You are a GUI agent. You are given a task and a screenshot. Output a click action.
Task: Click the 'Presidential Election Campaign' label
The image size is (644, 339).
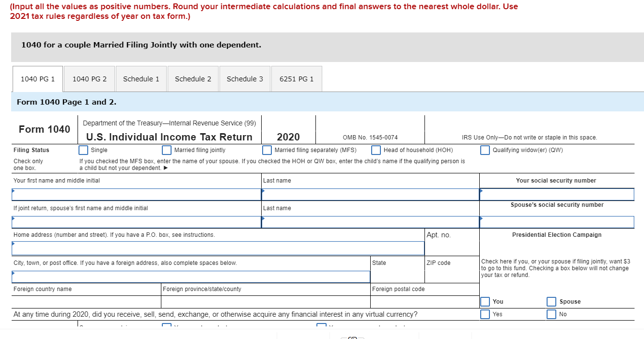click(x=557, y=235)
